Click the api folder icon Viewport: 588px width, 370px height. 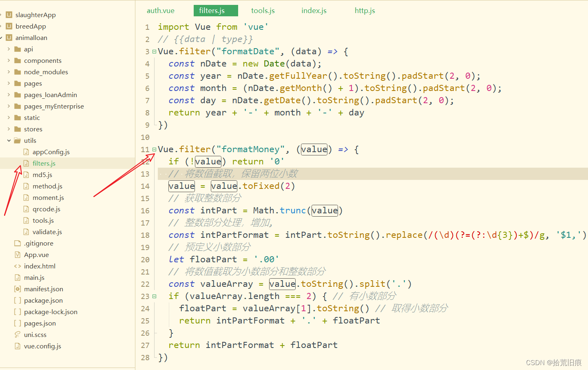tap(18, 49)
